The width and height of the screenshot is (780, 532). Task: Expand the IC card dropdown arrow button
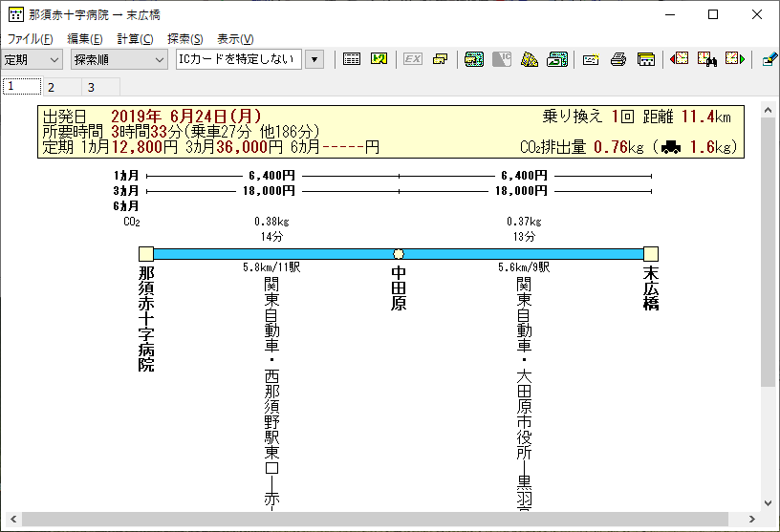click(x=314, y=59)
